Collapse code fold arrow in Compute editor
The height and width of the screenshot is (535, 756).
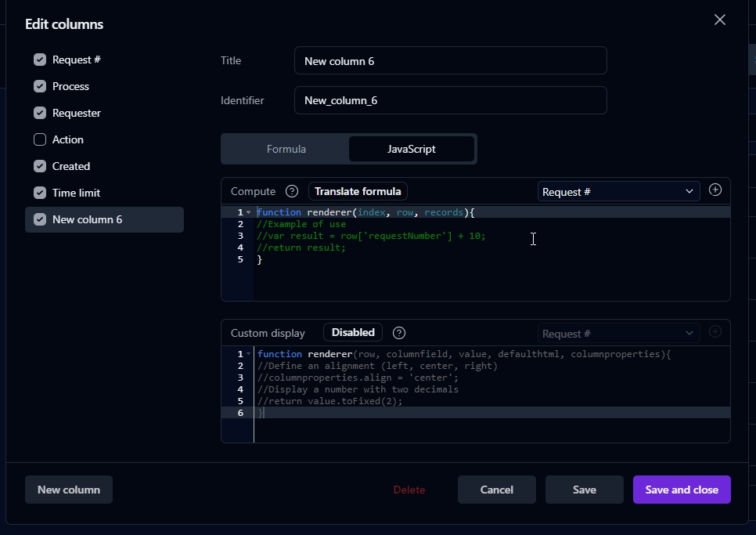coord(249,212)
